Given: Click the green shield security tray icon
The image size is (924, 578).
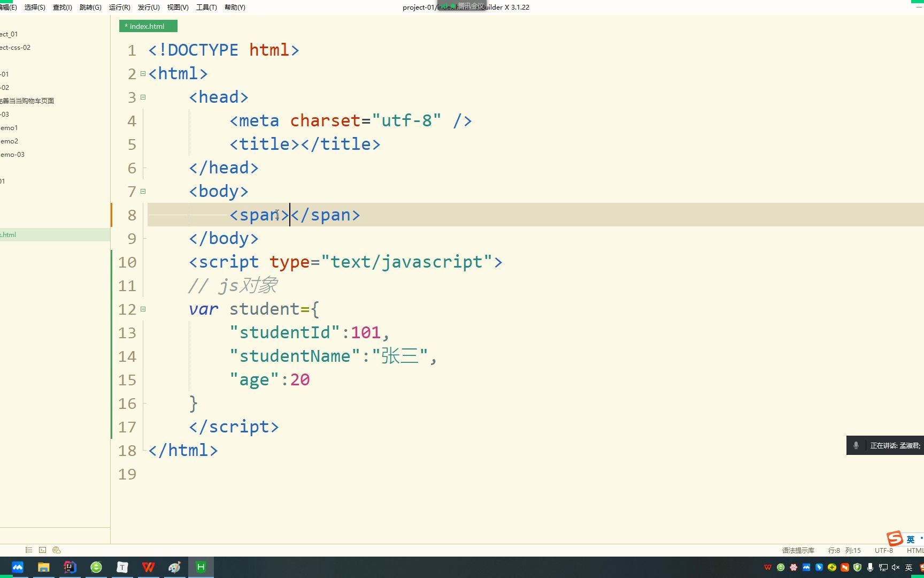Looking at the screenshot, I should 858,567.
